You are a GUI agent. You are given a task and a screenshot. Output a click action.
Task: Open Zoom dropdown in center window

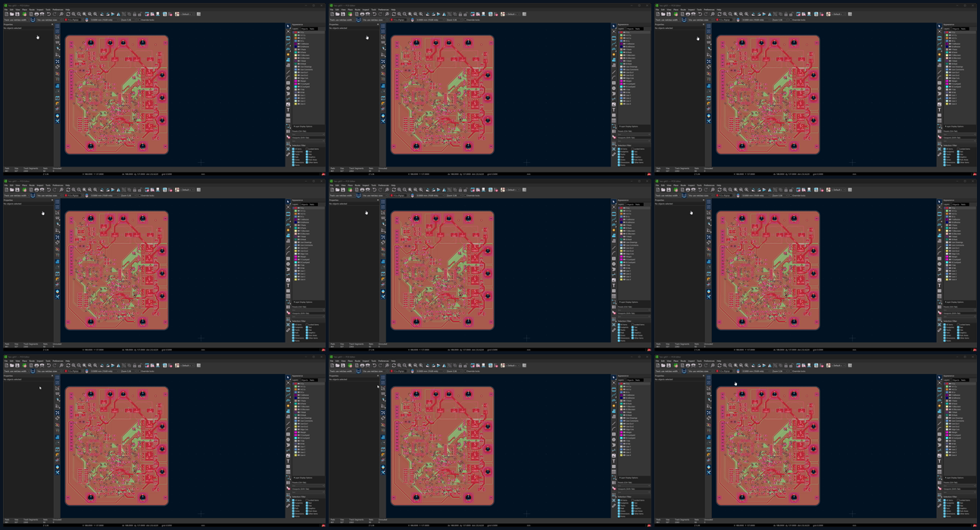click(x=454, y=195)
